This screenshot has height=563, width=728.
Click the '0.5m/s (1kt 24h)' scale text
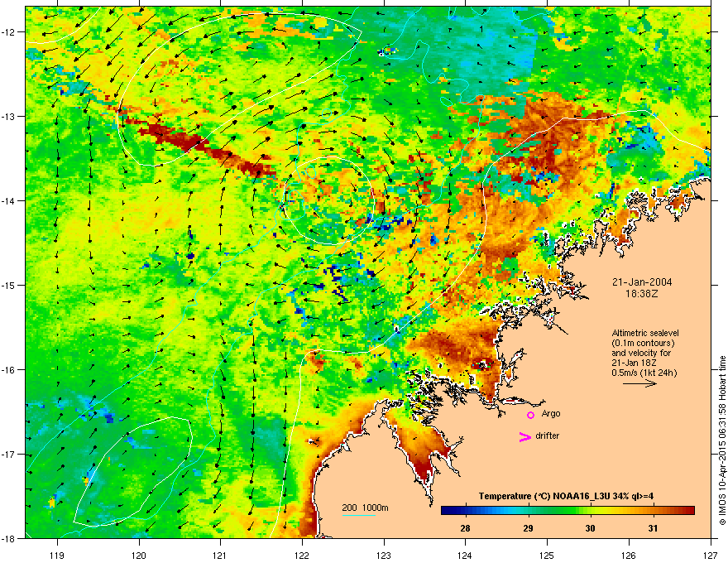click(x=644, y=373)
